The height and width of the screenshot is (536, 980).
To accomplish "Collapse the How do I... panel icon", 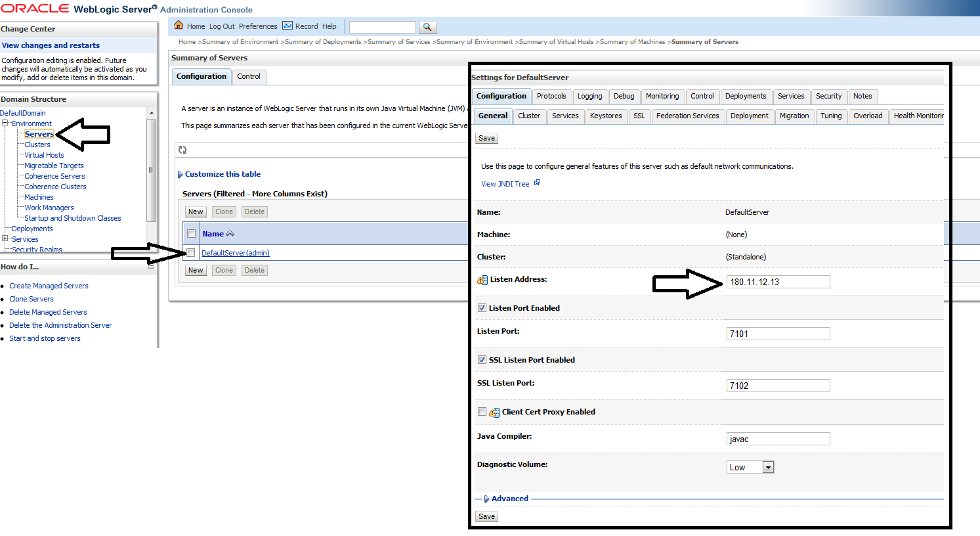I will (151, 266).
